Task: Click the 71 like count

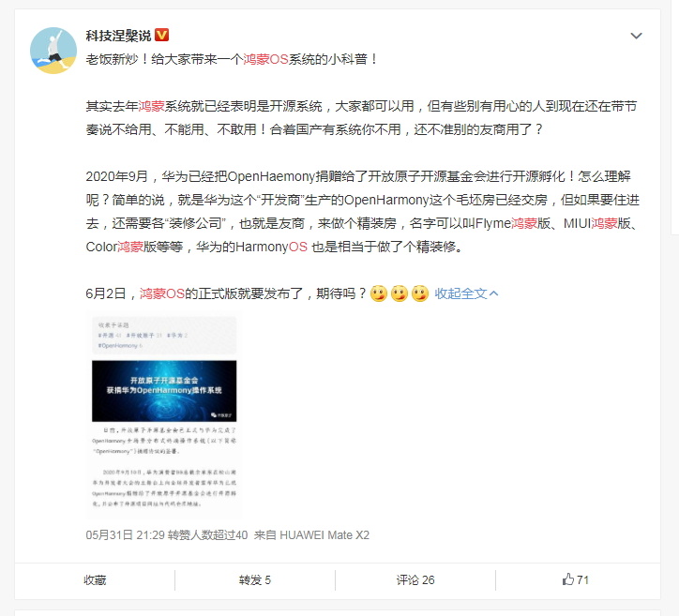Action: pyautogui.click(x=582, y=579)
